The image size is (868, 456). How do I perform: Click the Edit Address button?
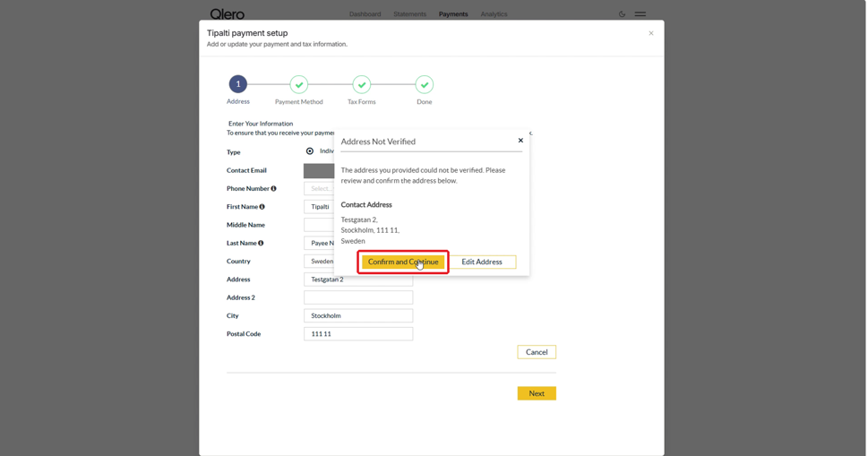482,262
